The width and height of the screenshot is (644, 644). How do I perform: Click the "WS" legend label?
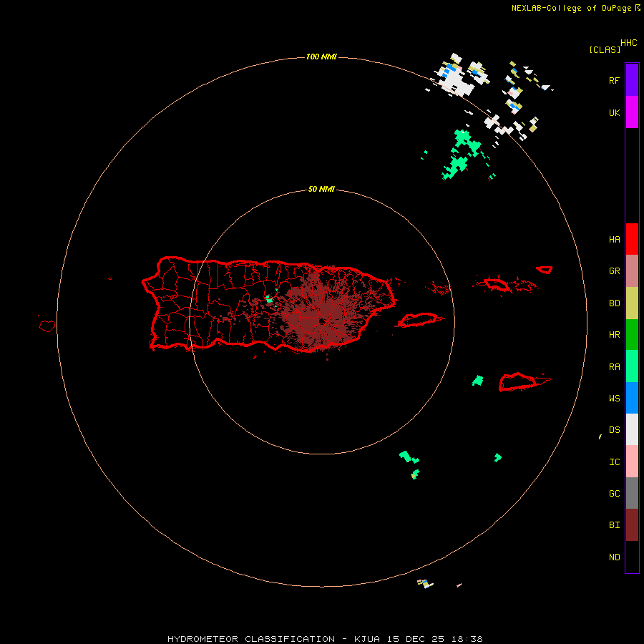pos(614,399)
